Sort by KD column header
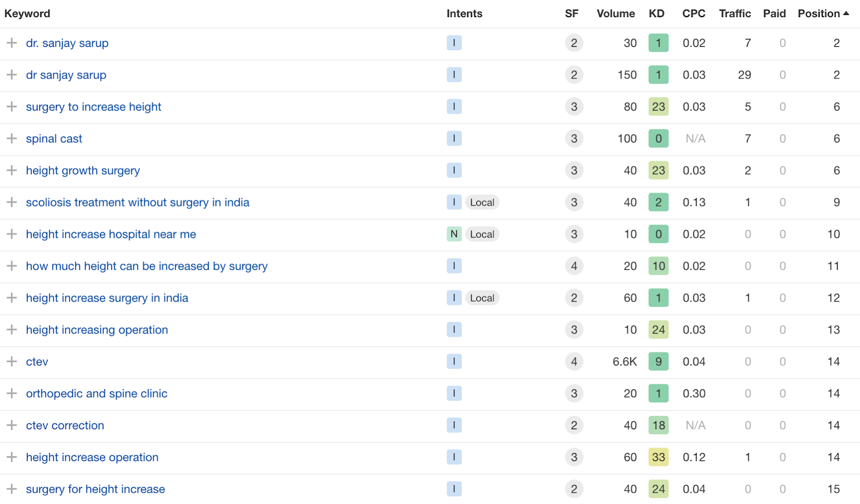Image resolution: width=860 pixels, height=504 pixels. [x=657, y=13]
